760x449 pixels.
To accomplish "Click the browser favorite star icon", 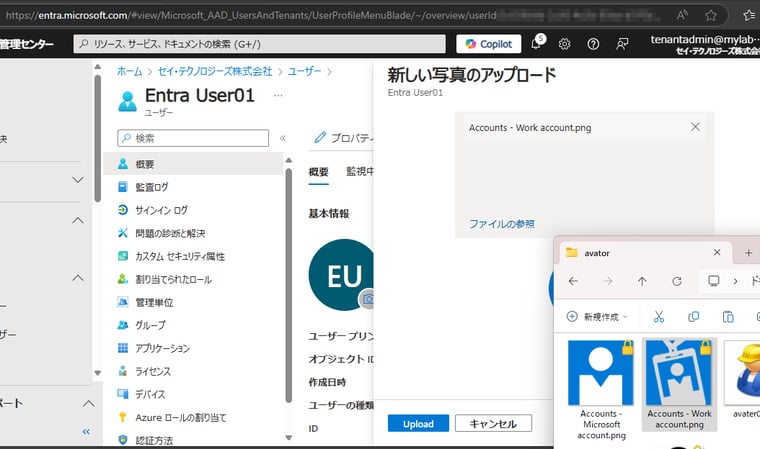I will [x=711, y=16].
